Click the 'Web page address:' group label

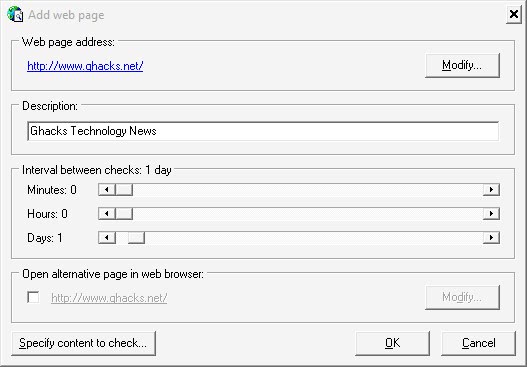tap(68, 42)
